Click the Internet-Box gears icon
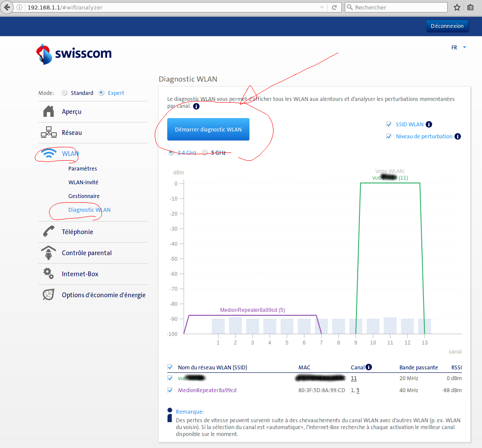Image resolution: width=482 pixels, height=448 pixels. [49, 274]
